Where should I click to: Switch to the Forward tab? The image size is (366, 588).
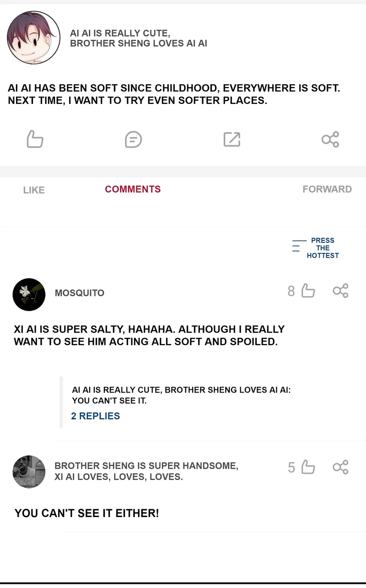point(327,189)
